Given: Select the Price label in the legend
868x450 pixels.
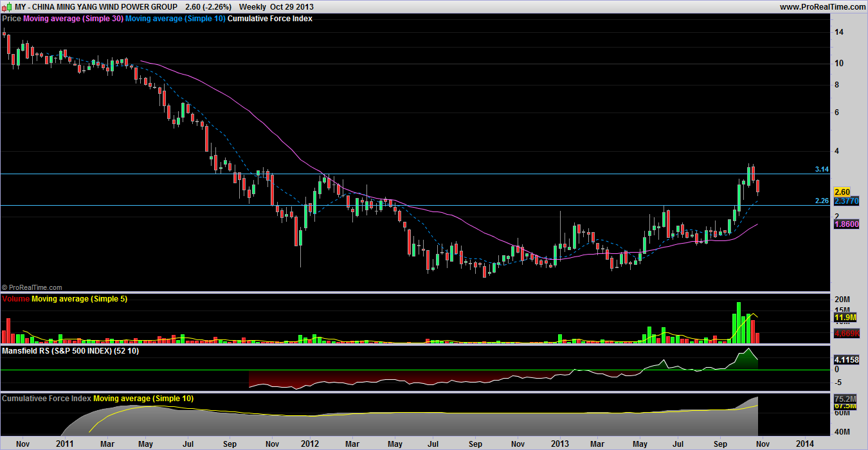Looking at the screenshot, I should (12, 19).
